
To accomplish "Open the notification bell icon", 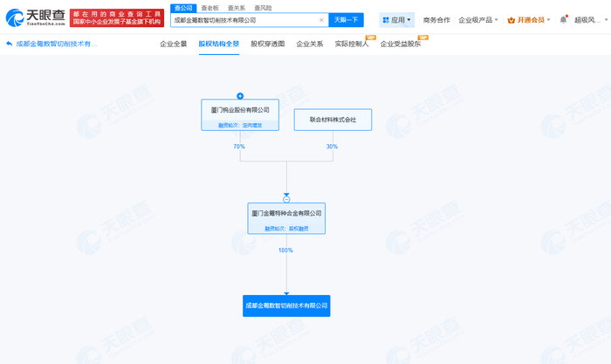I will 563,19.
